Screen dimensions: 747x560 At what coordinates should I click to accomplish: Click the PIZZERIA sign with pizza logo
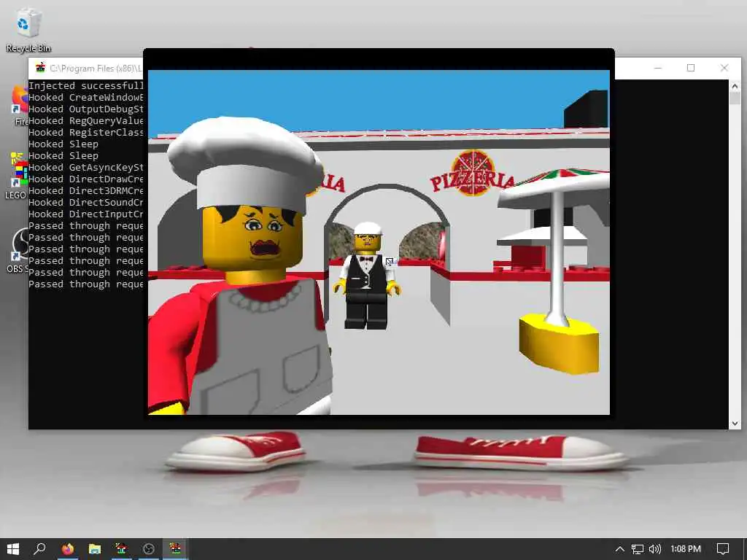pos(473,174)
